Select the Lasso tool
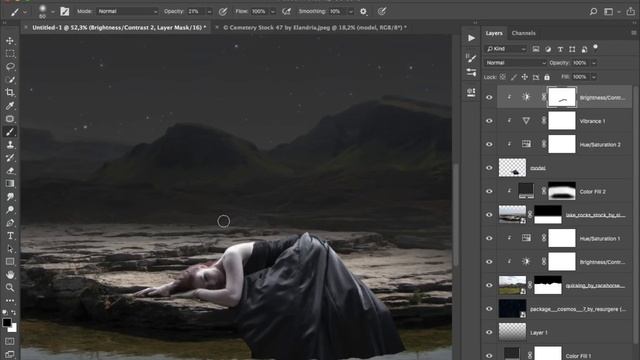This screenshot has height=360, width=640. click(10, 67)
